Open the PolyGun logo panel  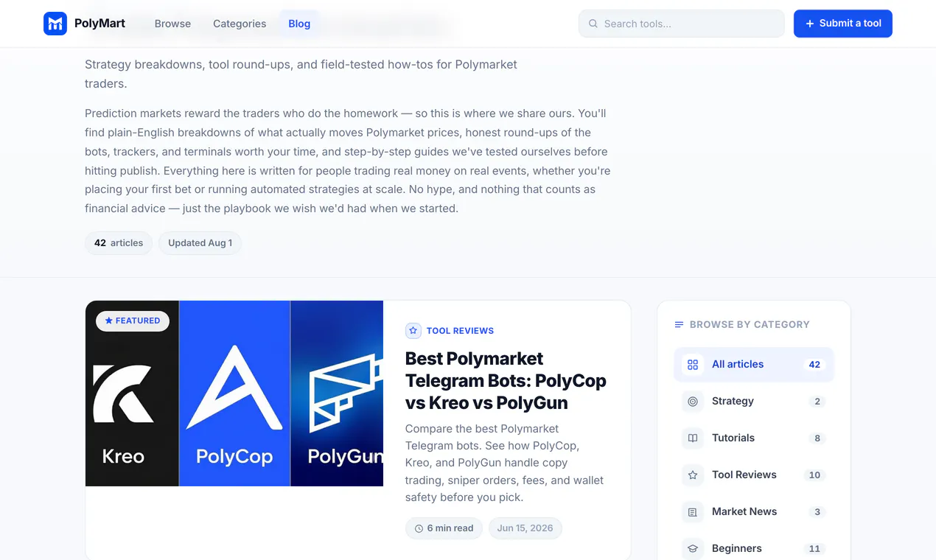point(337,393)
